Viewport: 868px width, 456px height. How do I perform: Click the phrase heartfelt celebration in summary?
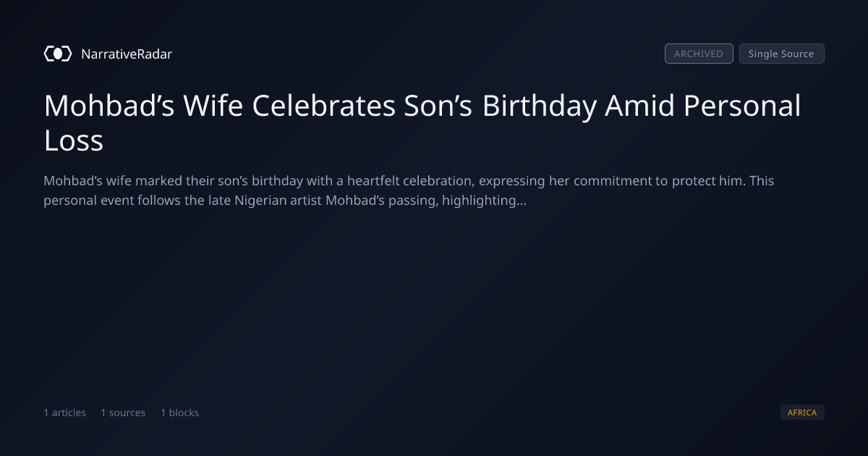[x=409, y=180]
